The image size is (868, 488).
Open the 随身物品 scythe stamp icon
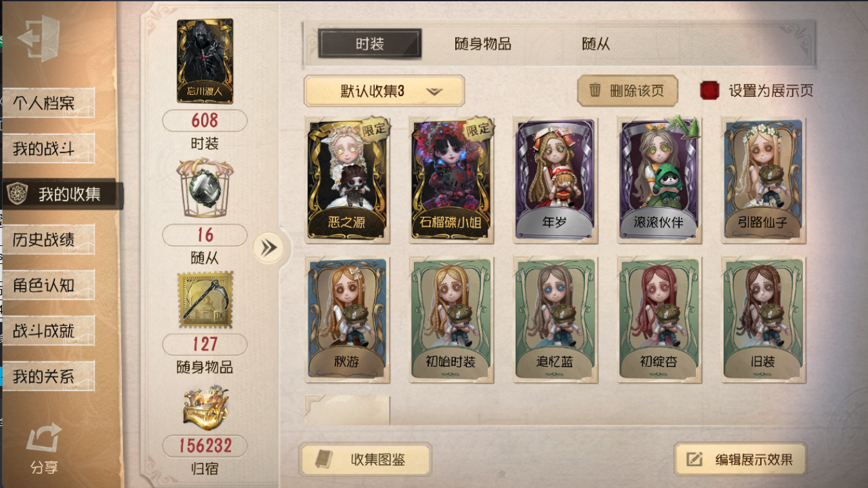[205, 300]
